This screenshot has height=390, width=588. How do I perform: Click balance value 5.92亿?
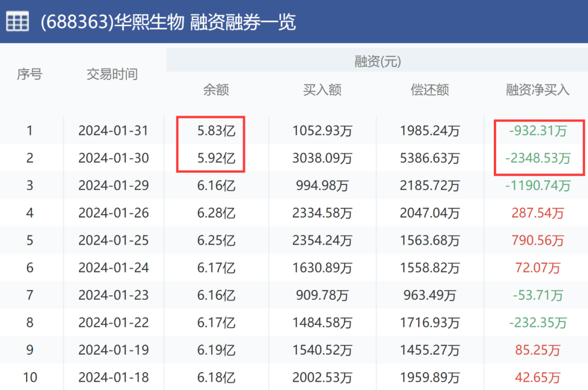(x=216, y=158)
